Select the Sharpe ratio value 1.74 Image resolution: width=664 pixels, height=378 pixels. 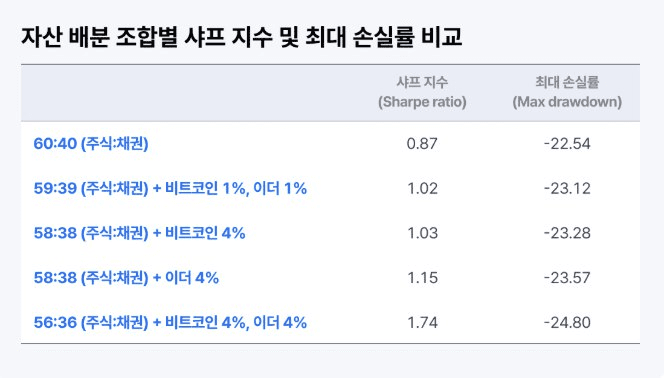tap(422, 323)
